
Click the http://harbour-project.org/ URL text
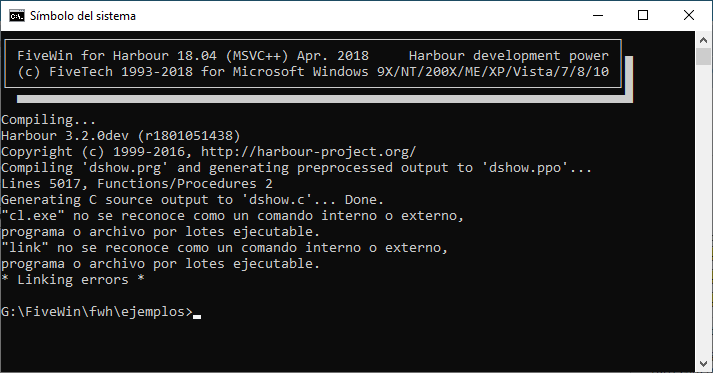pyautogui.click(x=308, y=151)
